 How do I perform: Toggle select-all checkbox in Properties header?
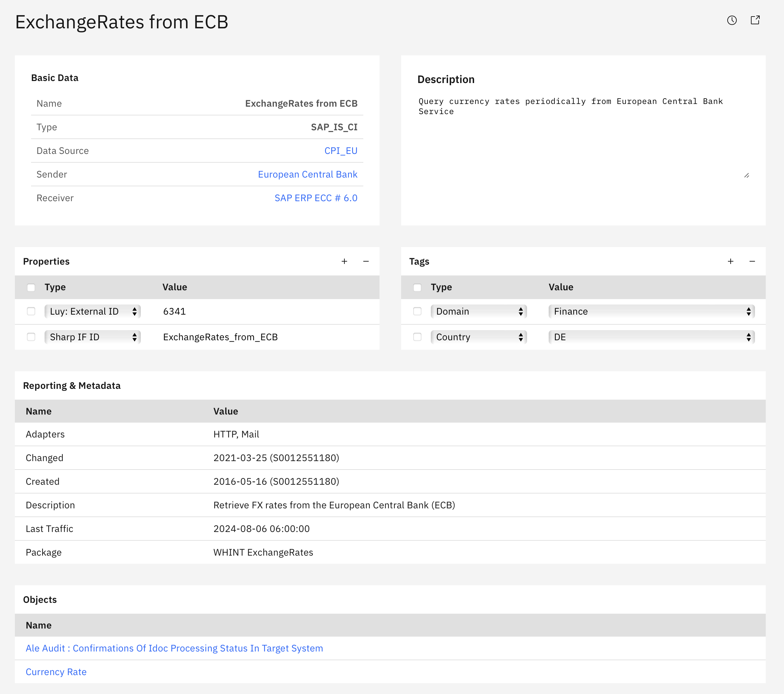click(31, 288)
